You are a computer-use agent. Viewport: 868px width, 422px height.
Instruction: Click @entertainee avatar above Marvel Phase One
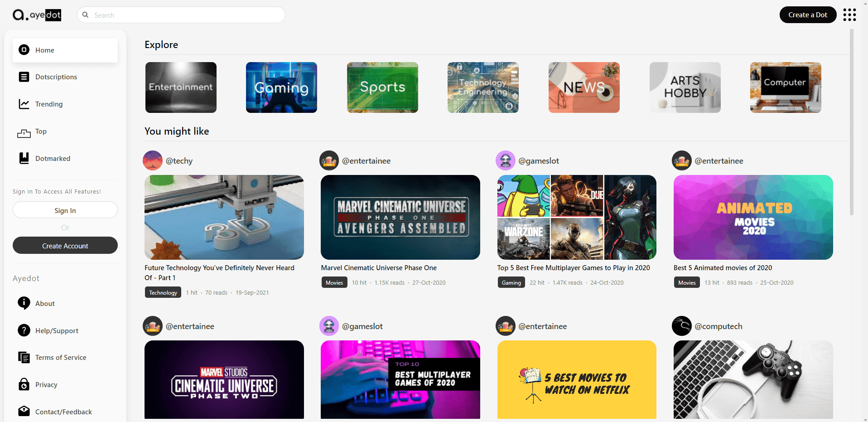point(329,160)
